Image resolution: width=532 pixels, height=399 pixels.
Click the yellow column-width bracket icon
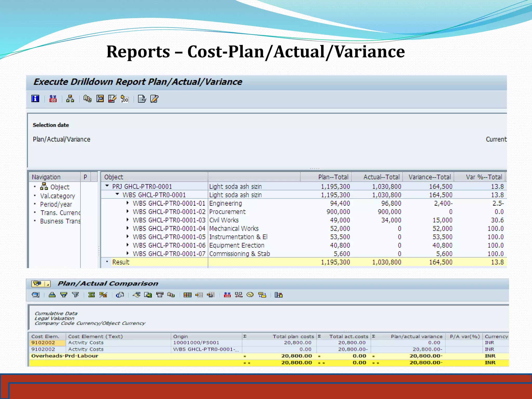[x=100, y=99]
